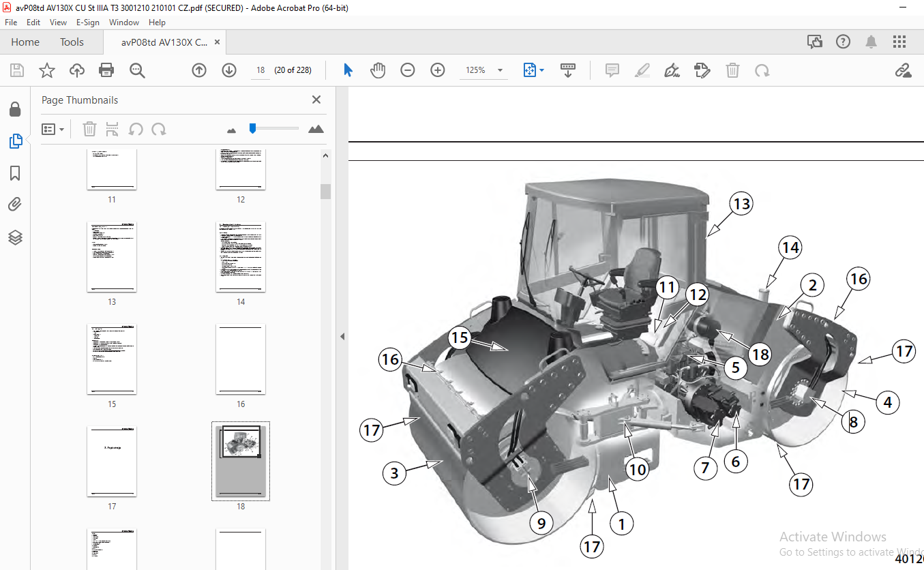Image resolution: width=924 pixels, height=570 pixels.
Task: Open the stamp tool
Action: (x=702, y=70)
